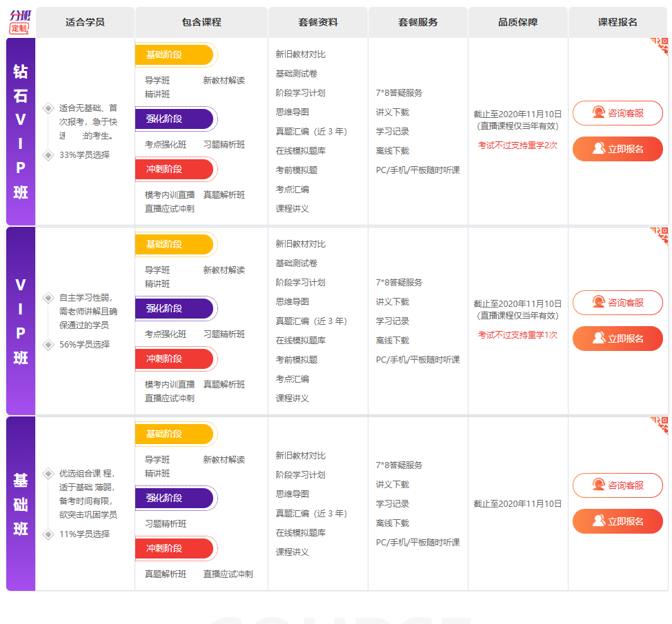Screen dimensions: 672x624
Task: Open 导学班 course in 钻石VIP班 row
Action: (x=157, y=81)
